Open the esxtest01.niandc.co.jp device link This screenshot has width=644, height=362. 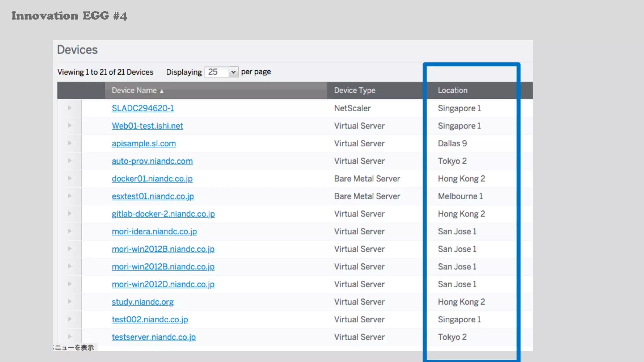click(153, 196)
